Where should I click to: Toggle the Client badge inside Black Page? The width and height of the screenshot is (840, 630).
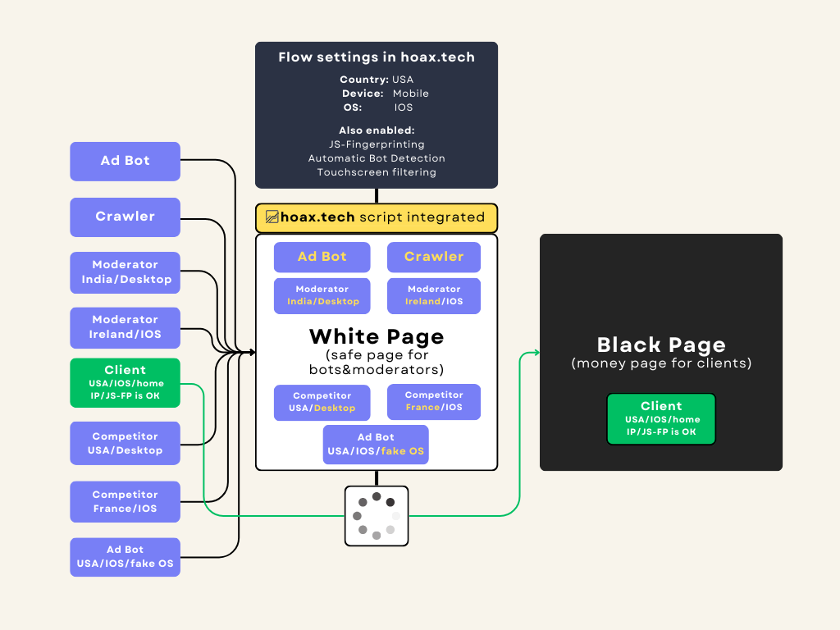[x=661, y=418]
